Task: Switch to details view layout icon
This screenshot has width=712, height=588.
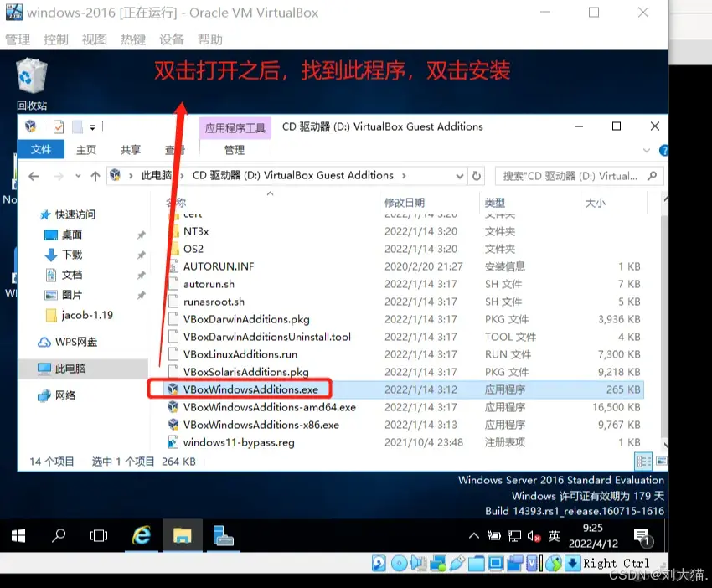Action: 643,462
